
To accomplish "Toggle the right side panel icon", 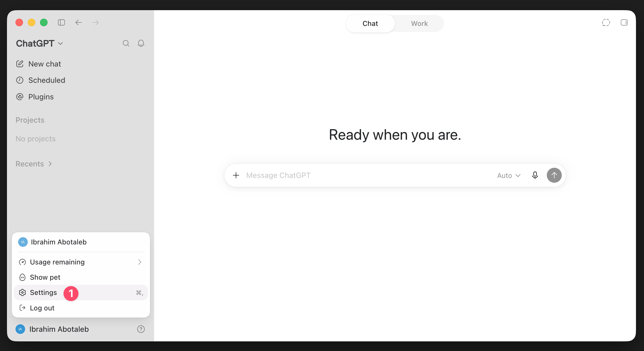I will point(624,22).
